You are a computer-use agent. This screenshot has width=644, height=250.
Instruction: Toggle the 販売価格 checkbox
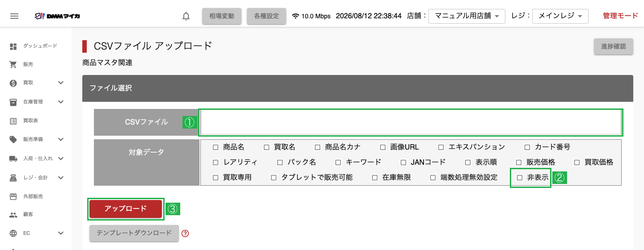519,162
